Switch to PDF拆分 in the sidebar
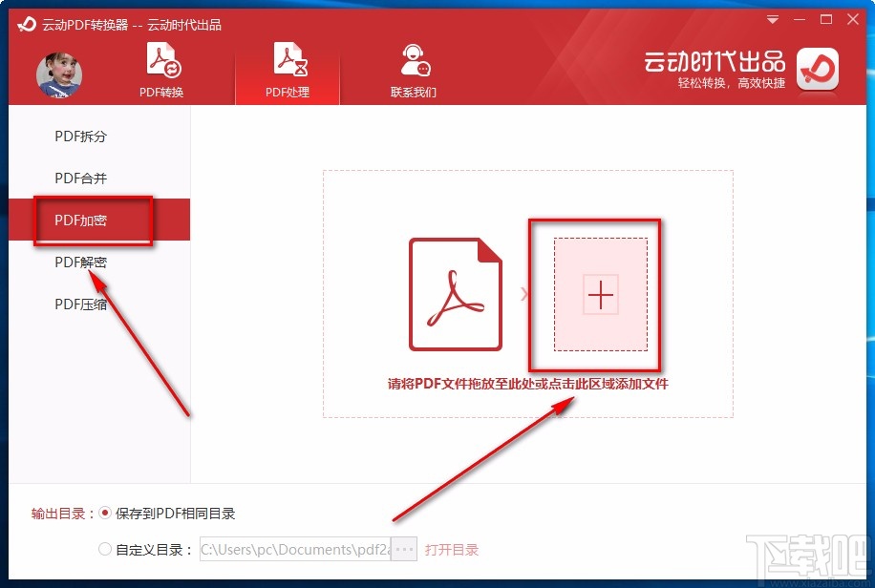Screen dimensions: 875x588 [x=80, y=136]
